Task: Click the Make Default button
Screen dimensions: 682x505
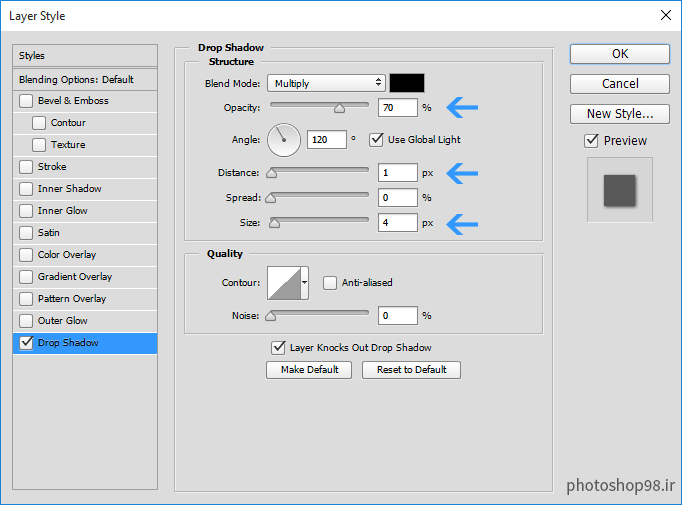Action: click(x=309, y=370)
